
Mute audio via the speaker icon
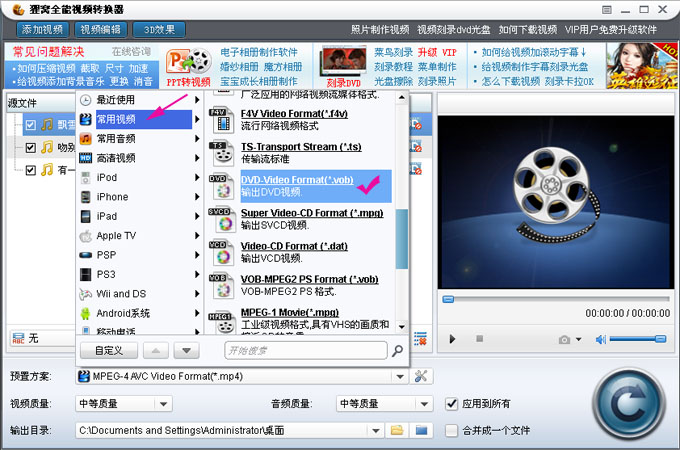click(599, 339)
